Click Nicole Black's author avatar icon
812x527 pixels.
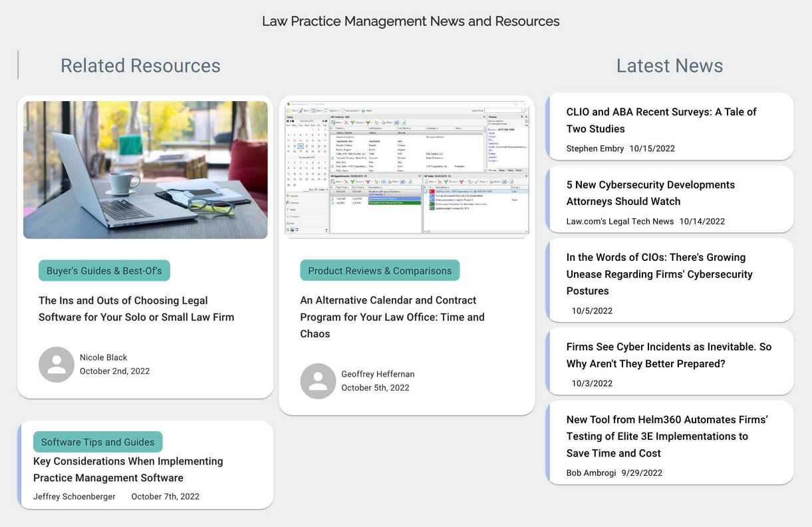(57, 364)
